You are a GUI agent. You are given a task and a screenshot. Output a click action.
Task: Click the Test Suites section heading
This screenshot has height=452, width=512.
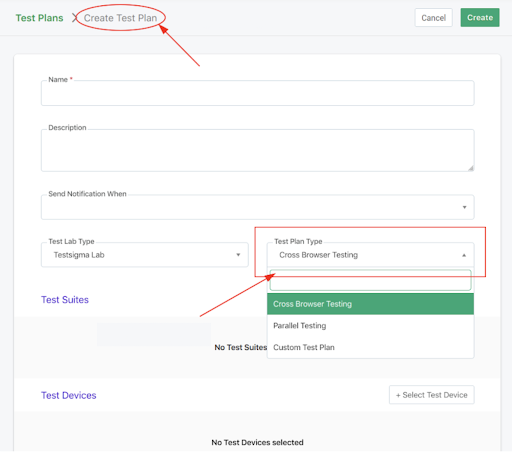65,300
